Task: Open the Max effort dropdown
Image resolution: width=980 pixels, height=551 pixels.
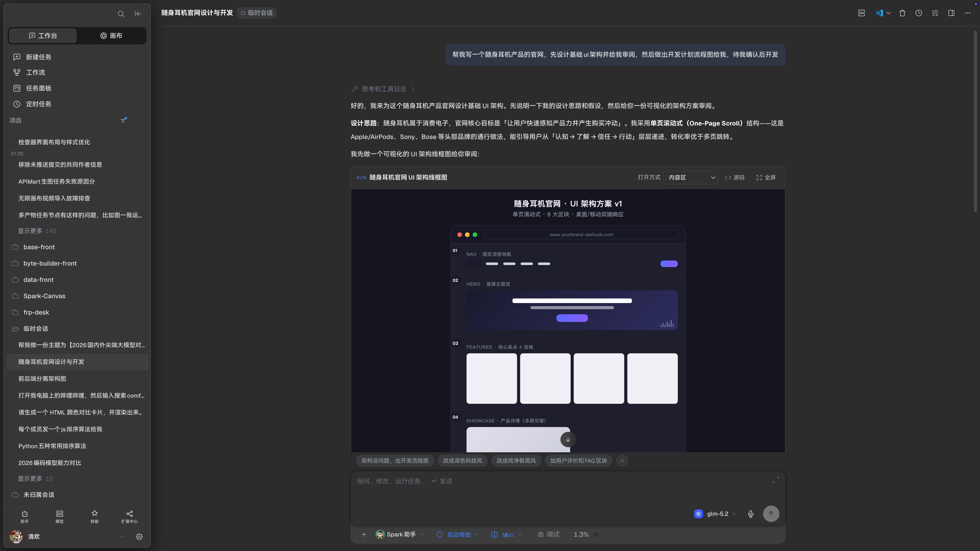Action: point(506,534)
